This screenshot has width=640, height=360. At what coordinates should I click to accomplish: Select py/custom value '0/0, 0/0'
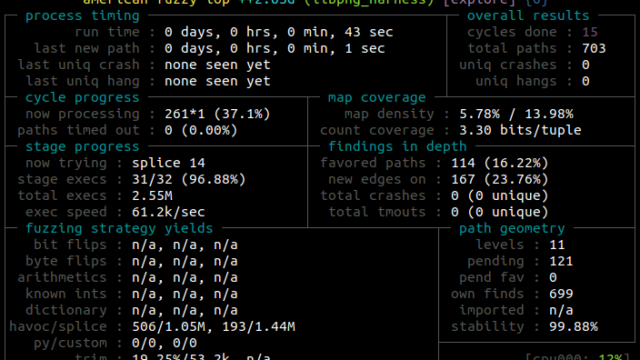pyautogui.click(x=164, y=342)
